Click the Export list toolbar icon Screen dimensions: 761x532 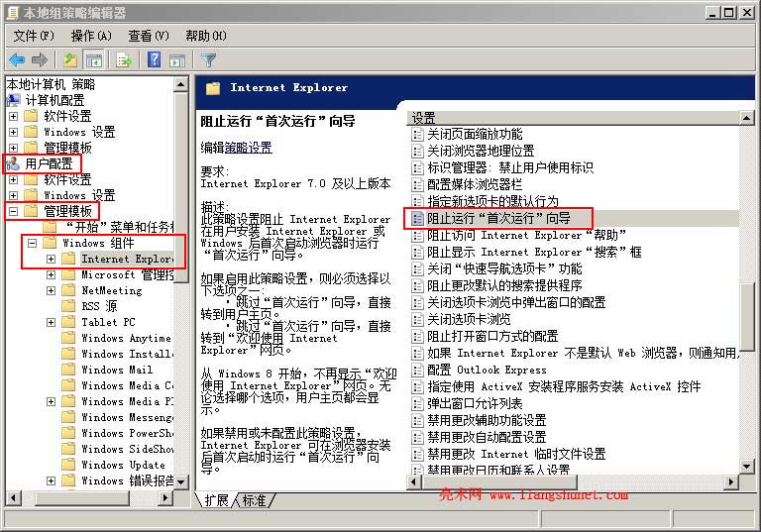pos(124,60)
